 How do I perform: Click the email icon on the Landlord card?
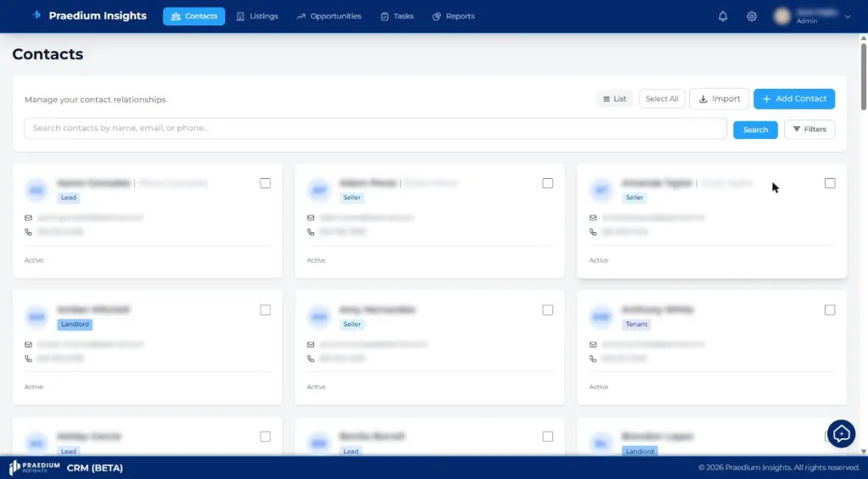click(x=28, y=344)
